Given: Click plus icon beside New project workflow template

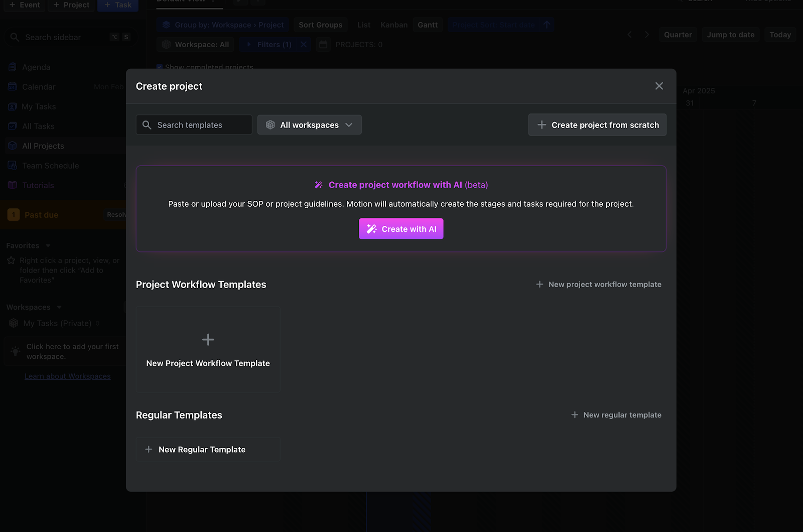Looking at the screenshot, I should coord(540,284).
